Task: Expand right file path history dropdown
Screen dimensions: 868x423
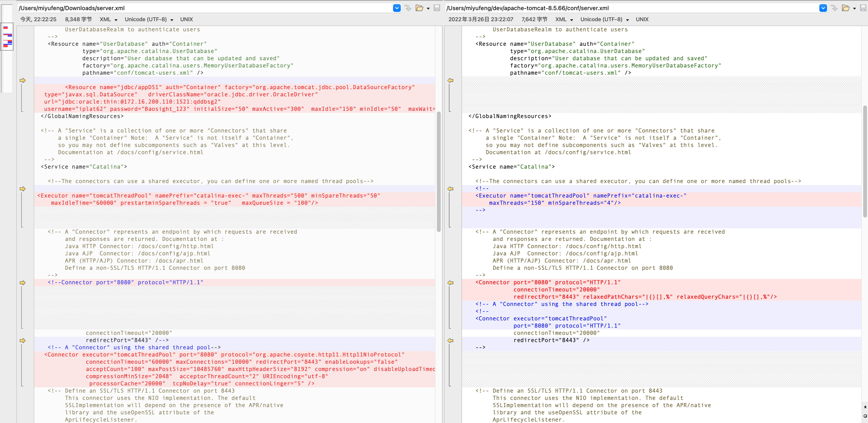Action: pyautogui.click(x=823, y=8)
